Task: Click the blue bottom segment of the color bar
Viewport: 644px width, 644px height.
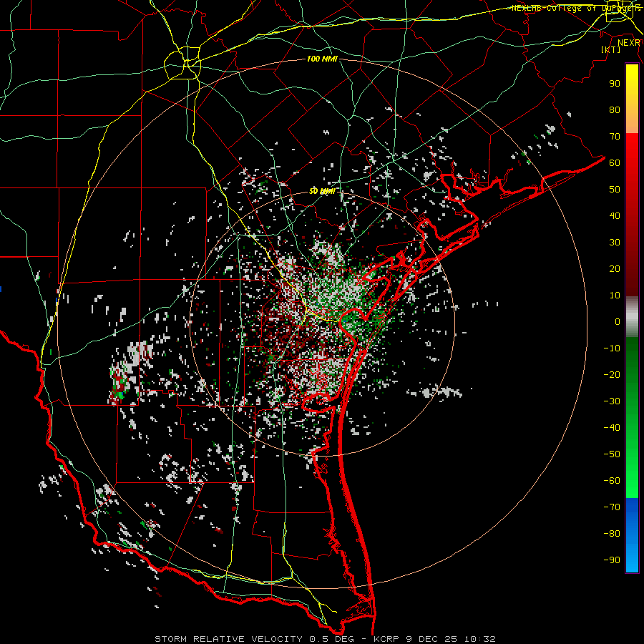Action: click(632, 535)
